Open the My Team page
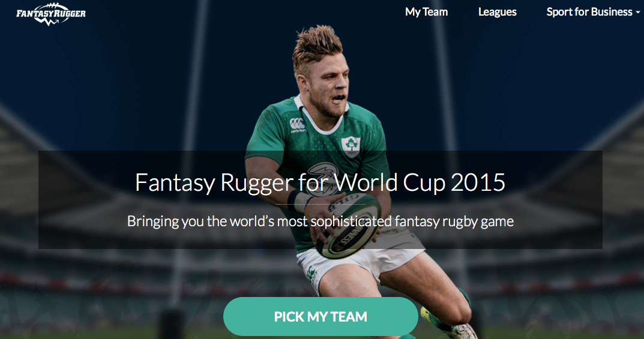This screenshot has width=644, height=339. point(426,12)
